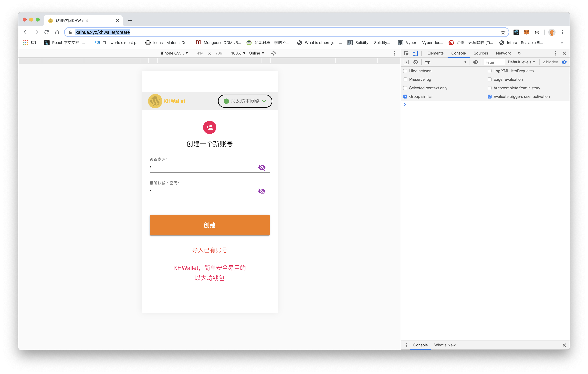
Task: Click the rotate device orientation icon
Action: [273, 53]
